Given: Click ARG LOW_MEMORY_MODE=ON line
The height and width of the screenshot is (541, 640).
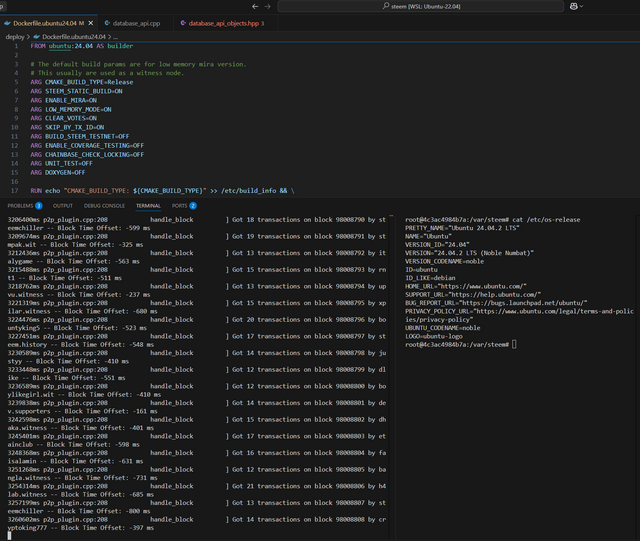Looking at the screenshot, I should (71, 109).
